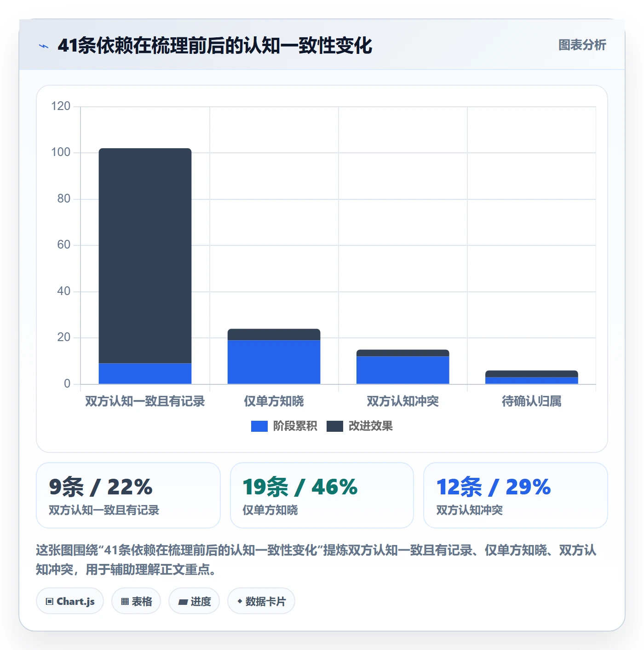Click the x-axis label 待确认归属
Viewport: 644px width, 650px height.
click(x=531, y=401)
